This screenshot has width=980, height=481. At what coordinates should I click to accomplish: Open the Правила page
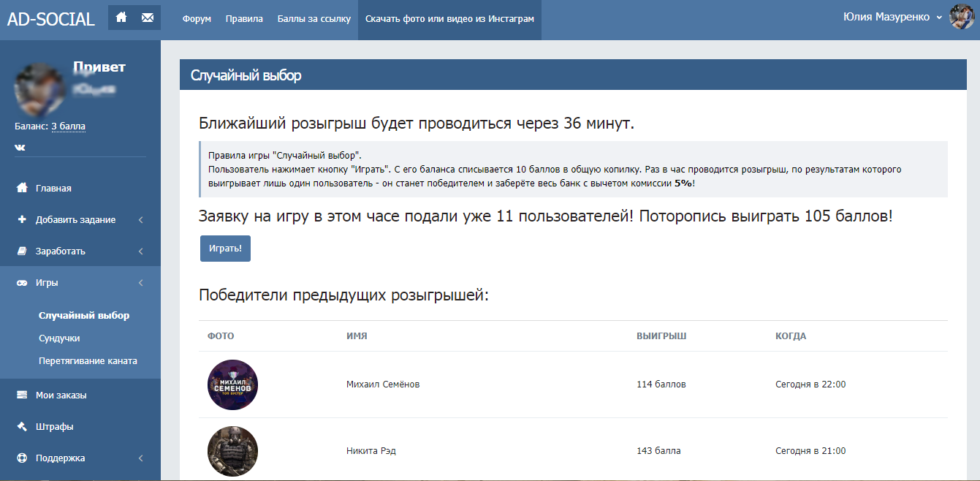pyautogui.click(x=244, y=19)
